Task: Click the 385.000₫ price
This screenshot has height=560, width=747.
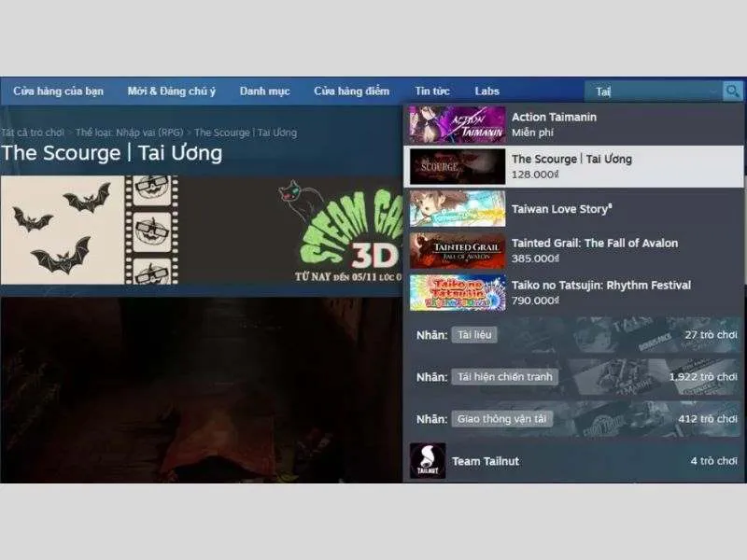Action: click(535, 259)
